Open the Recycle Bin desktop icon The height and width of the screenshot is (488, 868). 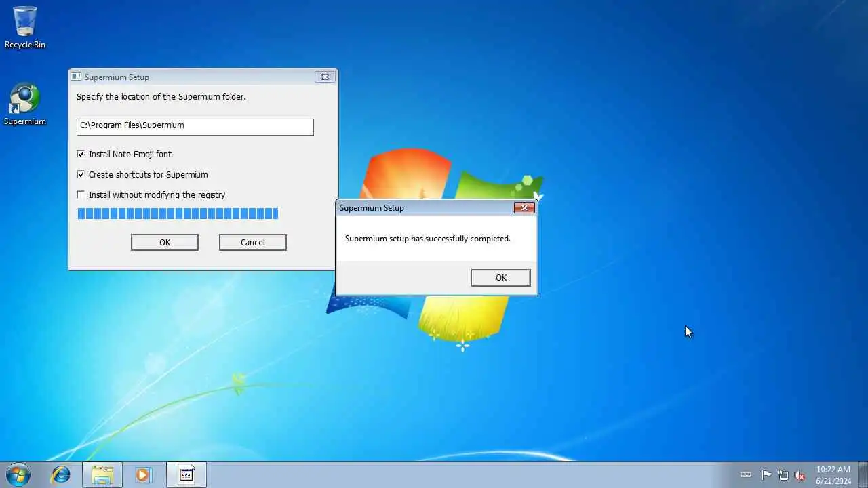25,28
